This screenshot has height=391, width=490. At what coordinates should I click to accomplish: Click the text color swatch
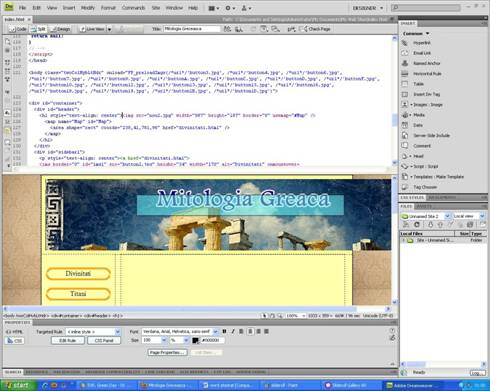[196, 340]
